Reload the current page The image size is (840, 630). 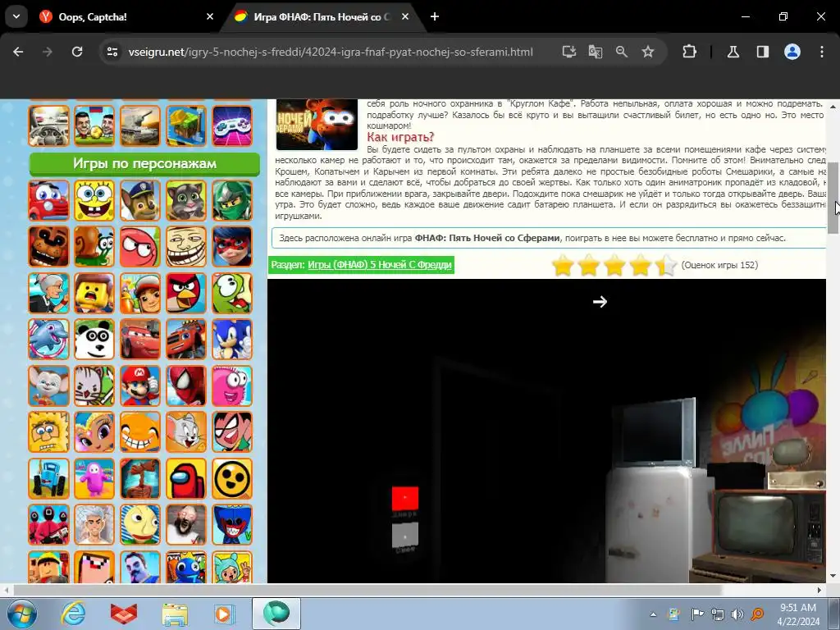77,52
